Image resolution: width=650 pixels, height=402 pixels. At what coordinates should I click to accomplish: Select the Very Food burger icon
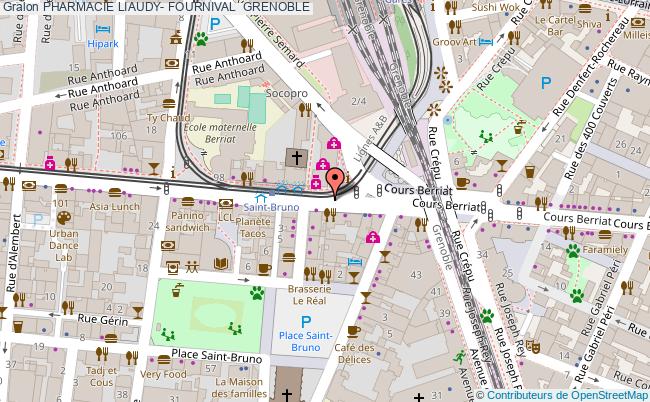point(164,359)
